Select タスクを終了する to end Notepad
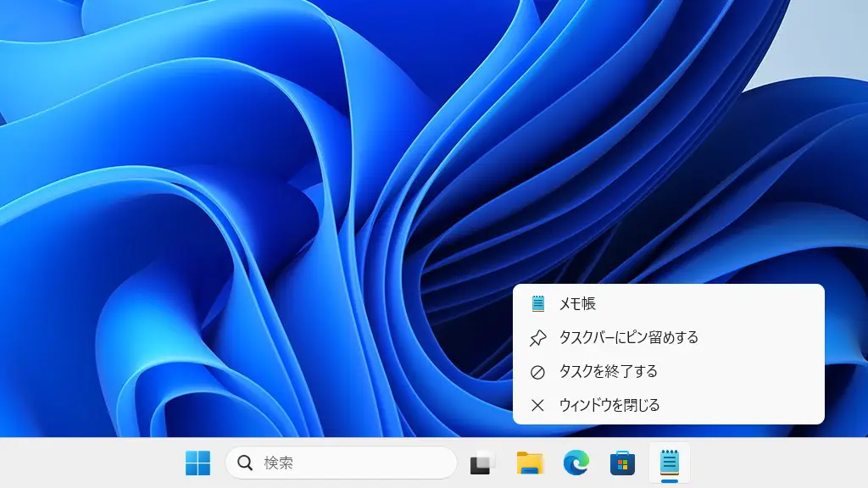The image size is (868, 488). click(x=608, y=372)
